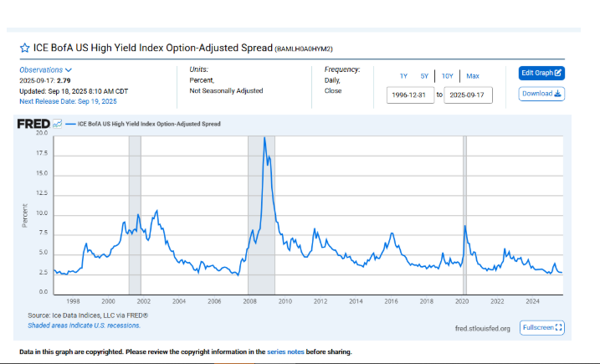Click the Download button
The image size is (600, 364).
[x=541, y=94]
